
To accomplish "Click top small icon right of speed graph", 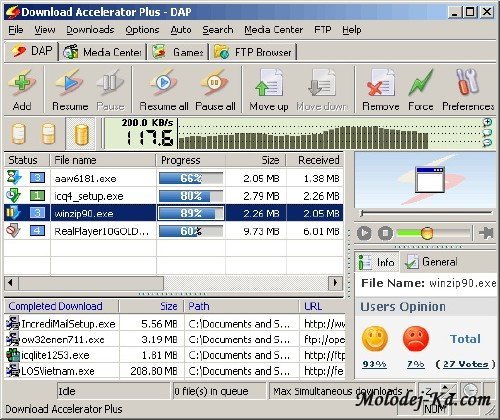I will (487, 122).
